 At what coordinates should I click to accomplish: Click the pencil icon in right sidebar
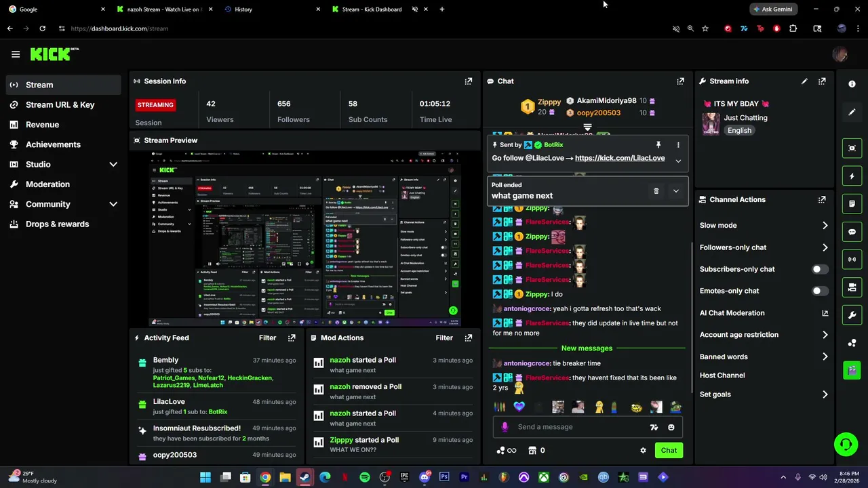pyautogui.click(x=852, y=112)
